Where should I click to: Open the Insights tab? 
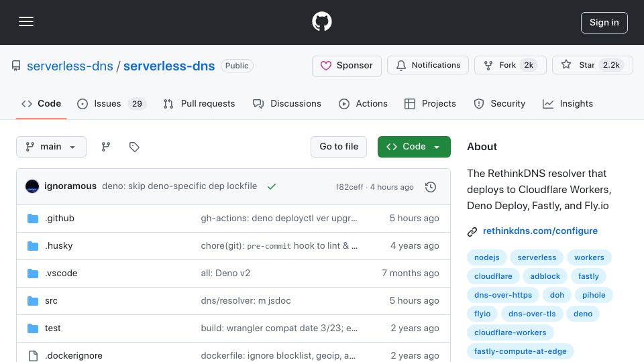point(568,104)
